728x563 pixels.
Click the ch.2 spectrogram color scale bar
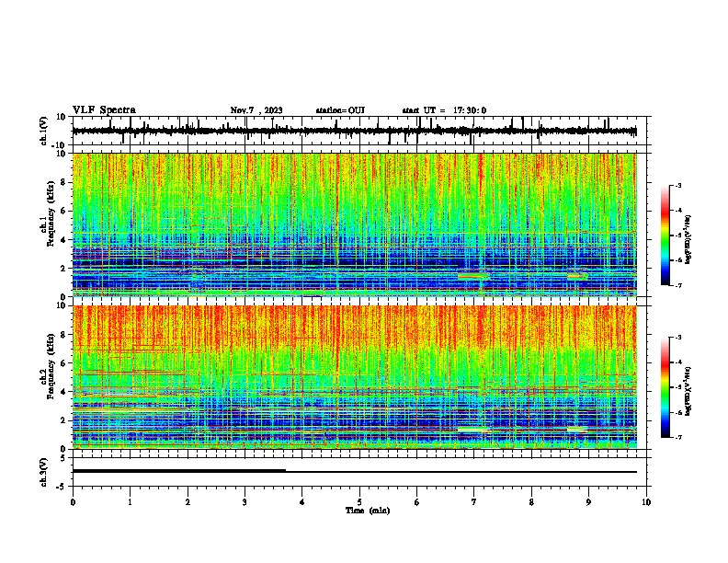(665, 387)
